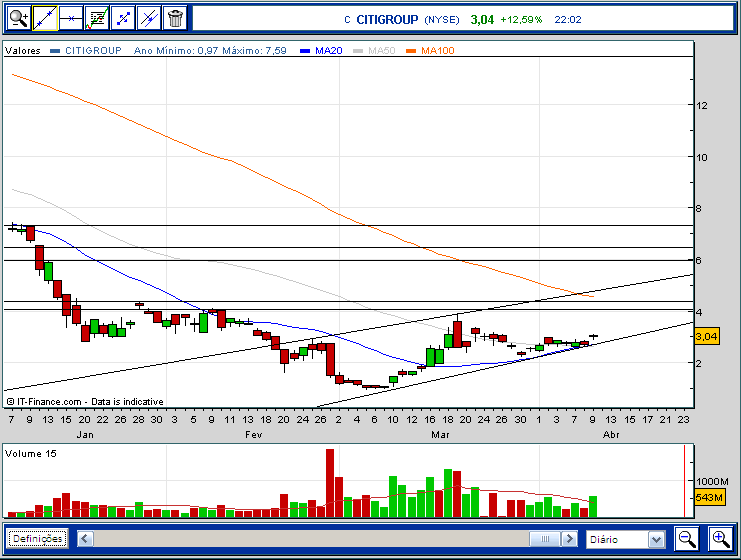Click the horizontal scrollbar thumb
Image resolution: width=741 pixels, height=560 pixels.
point(545,539)
